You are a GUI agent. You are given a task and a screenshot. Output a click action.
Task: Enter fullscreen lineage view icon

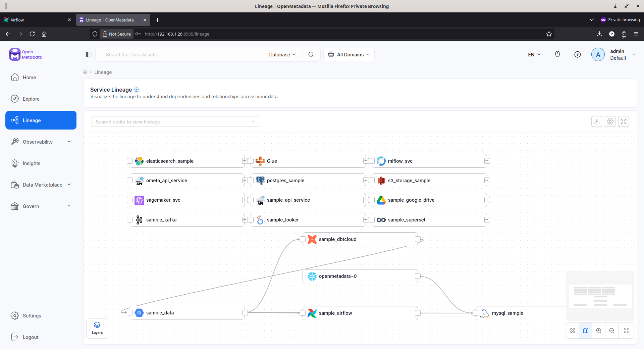pyautogui.click(x=624, y=121)
